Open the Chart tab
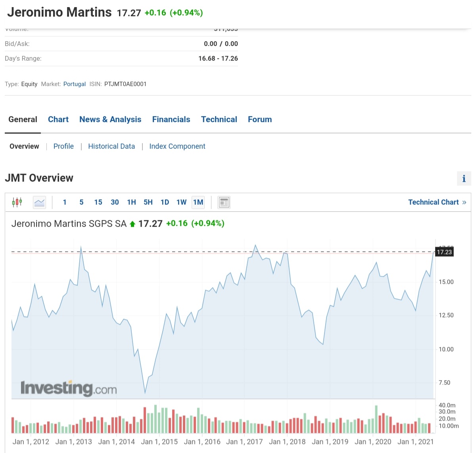This screenshot has height=453, width=476. coord(58,119)
